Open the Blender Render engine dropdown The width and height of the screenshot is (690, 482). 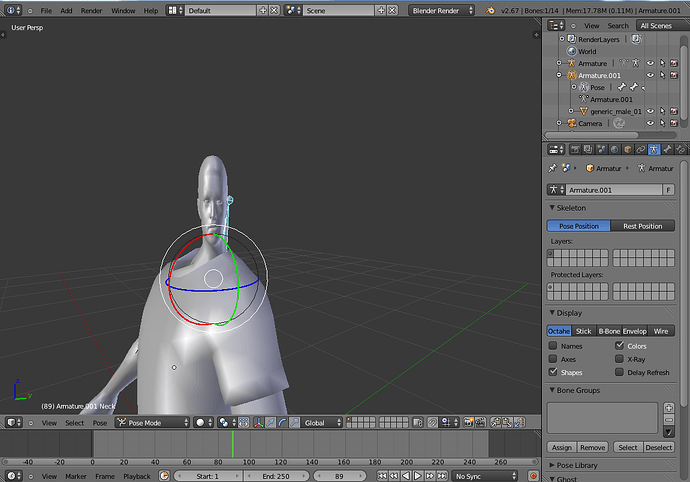441,10
